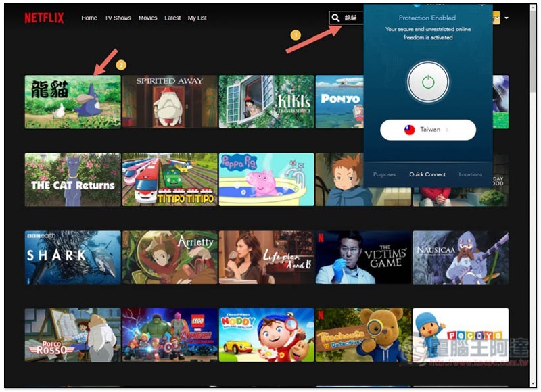
Task: Open My List
Action: tap(197, 18)
